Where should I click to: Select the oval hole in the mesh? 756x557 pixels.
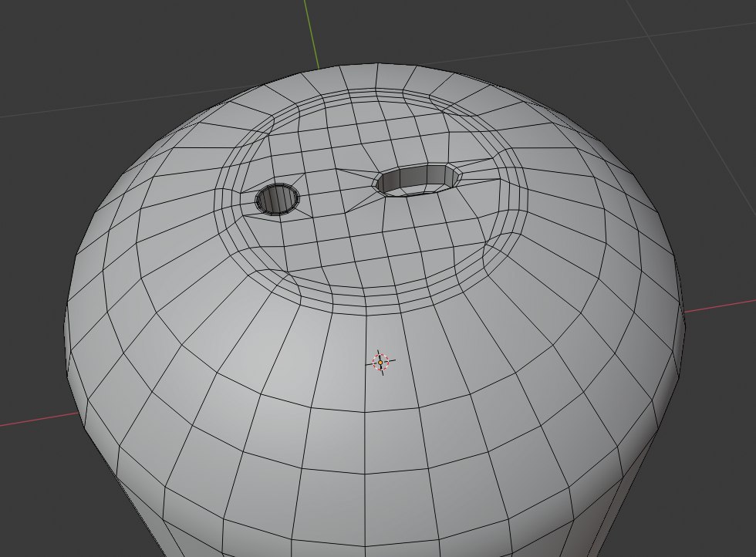point(417,180)
